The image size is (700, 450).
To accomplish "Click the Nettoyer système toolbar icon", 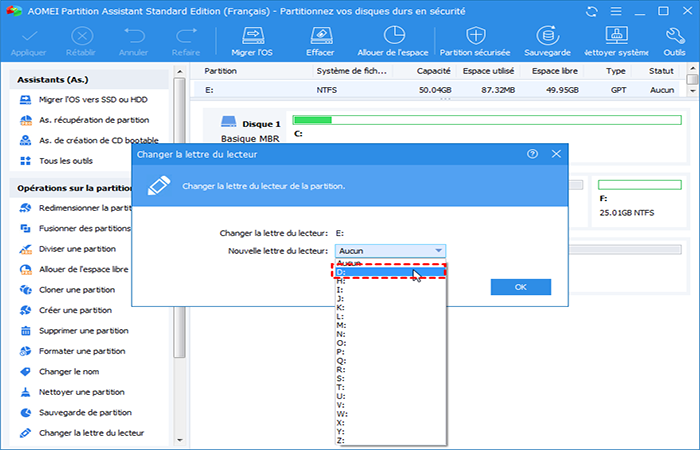I will pyautogui.click(x=613, y=35).
